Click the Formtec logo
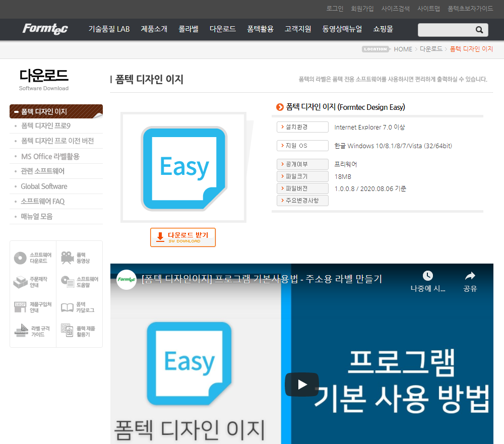504x444 pixels. tap(44, 29)
